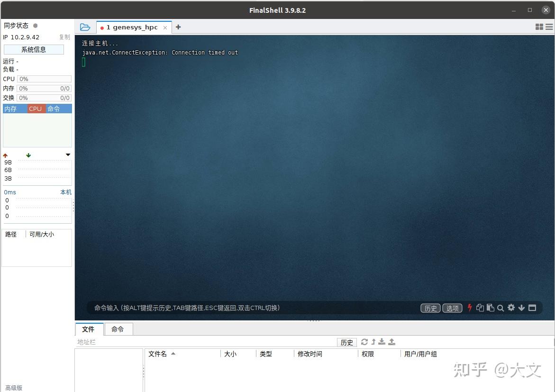Viewport: 555px width, 392px height.
Task: Switch to grid layout view icon
Action: point(539,27)
